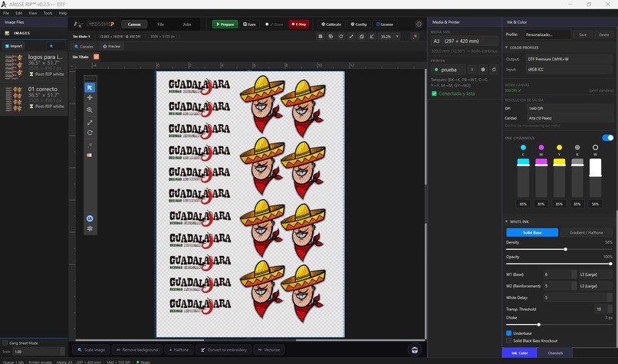The height and width of the screenshot is (364, 618).
Task: Open the gear icon at bottom of vertical toolbar
Action: click(x=90, y=228)
